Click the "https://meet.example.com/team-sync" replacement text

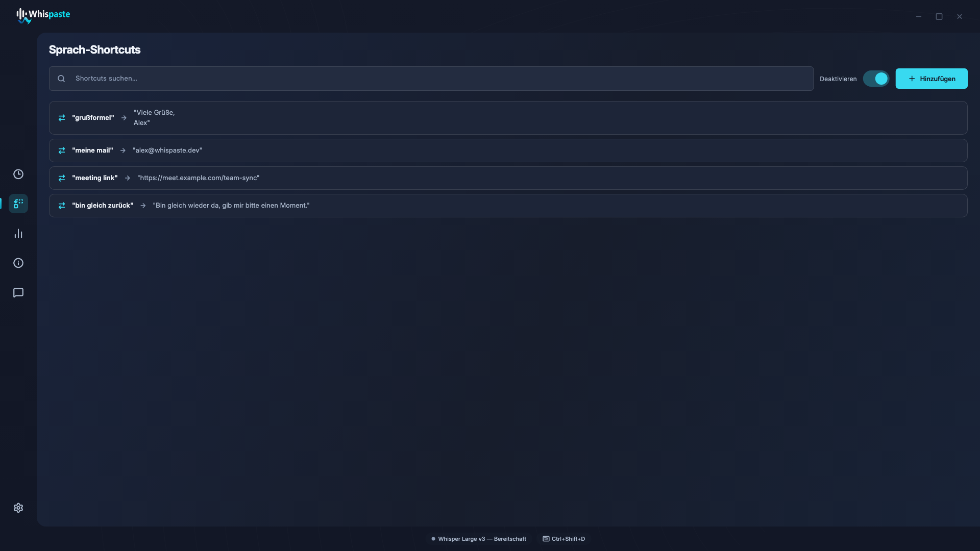pyautogui.click(x=198, y=178)
